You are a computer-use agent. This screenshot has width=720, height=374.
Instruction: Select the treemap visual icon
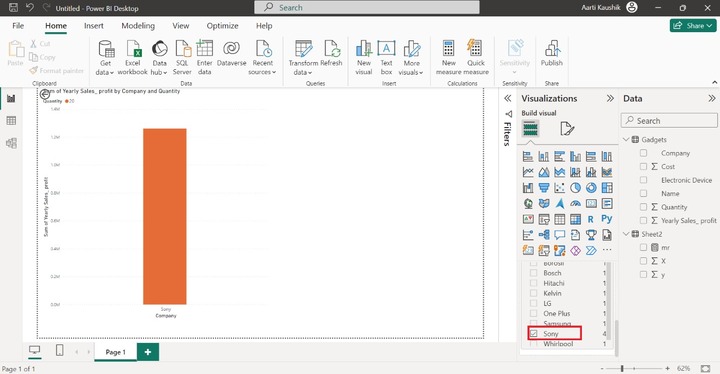[x=607, y=188]
